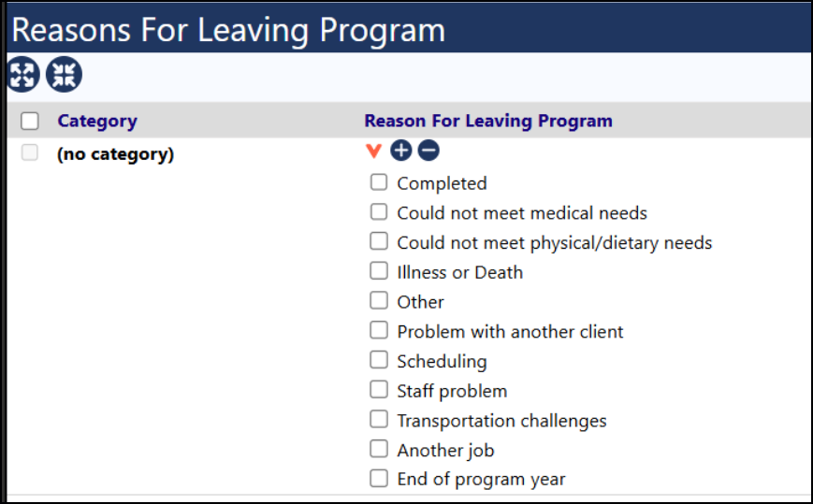Check End of program year checkbox
Screen dimensions: 813x504
379,478
